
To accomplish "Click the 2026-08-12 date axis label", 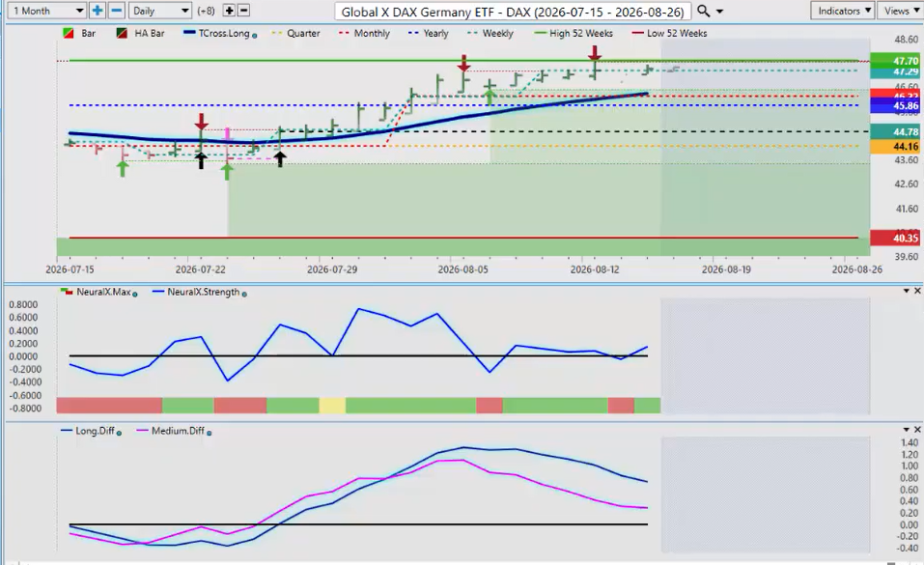I will tap(595, 269).
